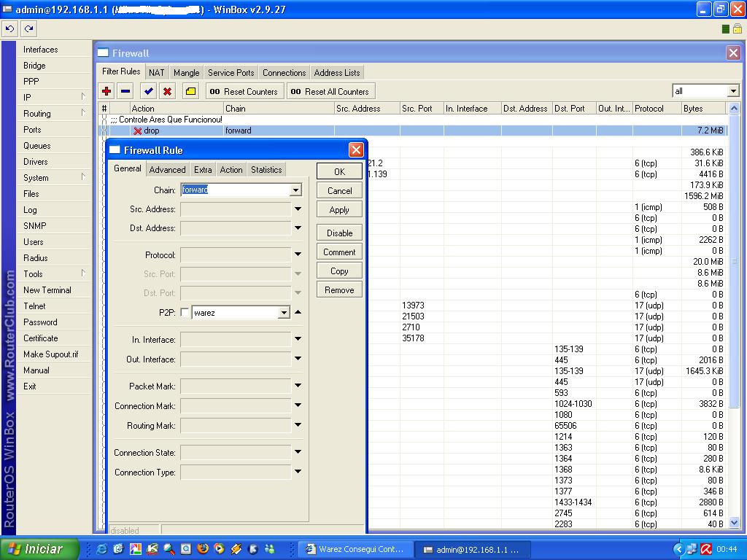Expand the In. Interface field
The width and height of the screenshot is (747, 560).
(298, 338)
